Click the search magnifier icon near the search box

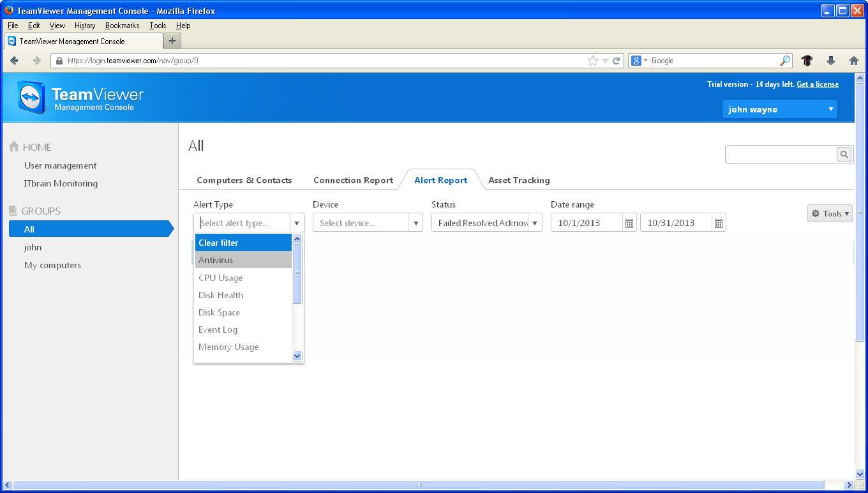pyautogui.click(x=844, y=154)
